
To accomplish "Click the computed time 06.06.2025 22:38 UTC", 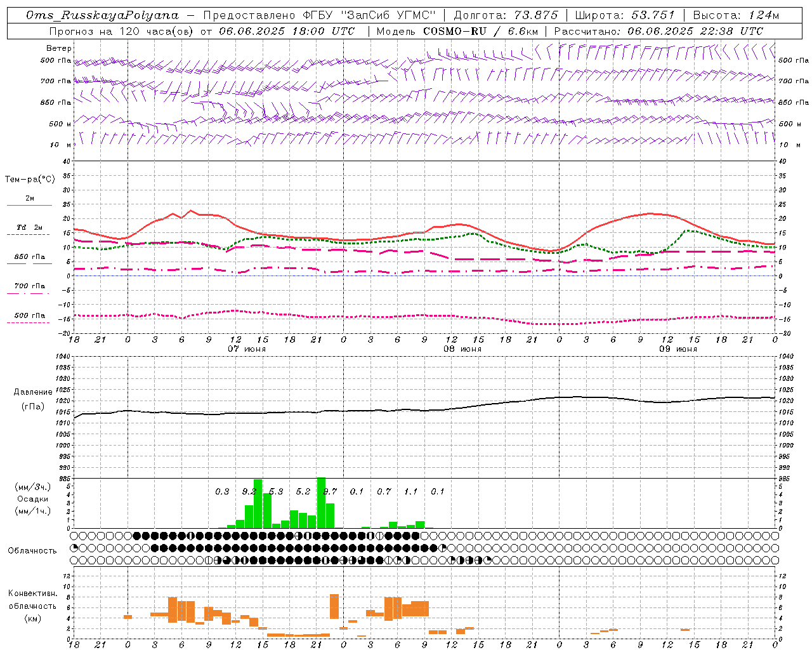I will 695,31.
